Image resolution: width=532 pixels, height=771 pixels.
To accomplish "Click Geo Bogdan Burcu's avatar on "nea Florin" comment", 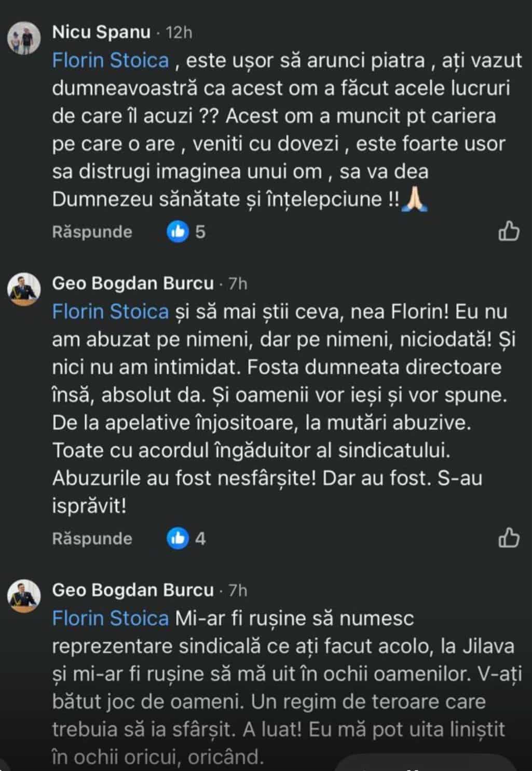I will coord(24,289).
